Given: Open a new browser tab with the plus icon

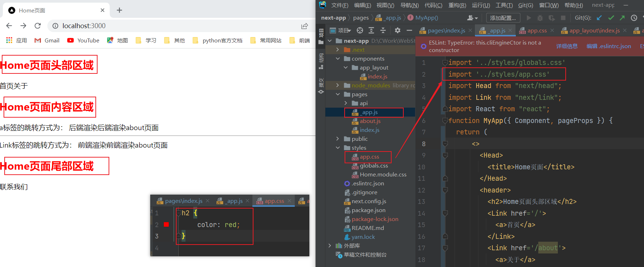Looking at the screenshot, I should 120,10.
